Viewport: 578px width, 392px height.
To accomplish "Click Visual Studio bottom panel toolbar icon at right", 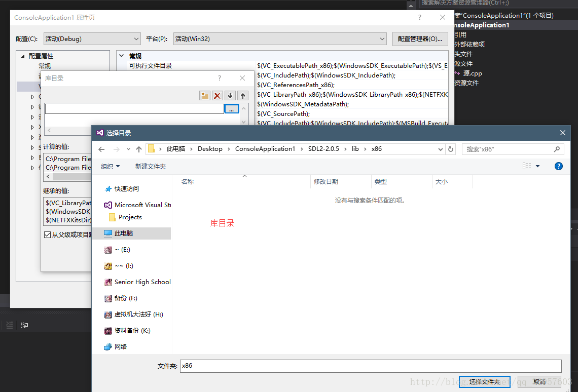I will tap(24, 325).
